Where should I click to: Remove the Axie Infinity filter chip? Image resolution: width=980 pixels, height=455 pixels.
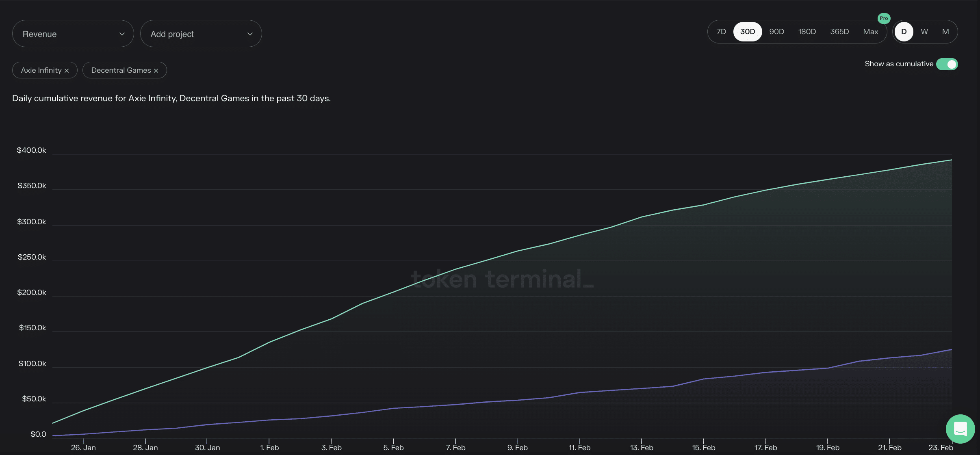coord(67,70)
